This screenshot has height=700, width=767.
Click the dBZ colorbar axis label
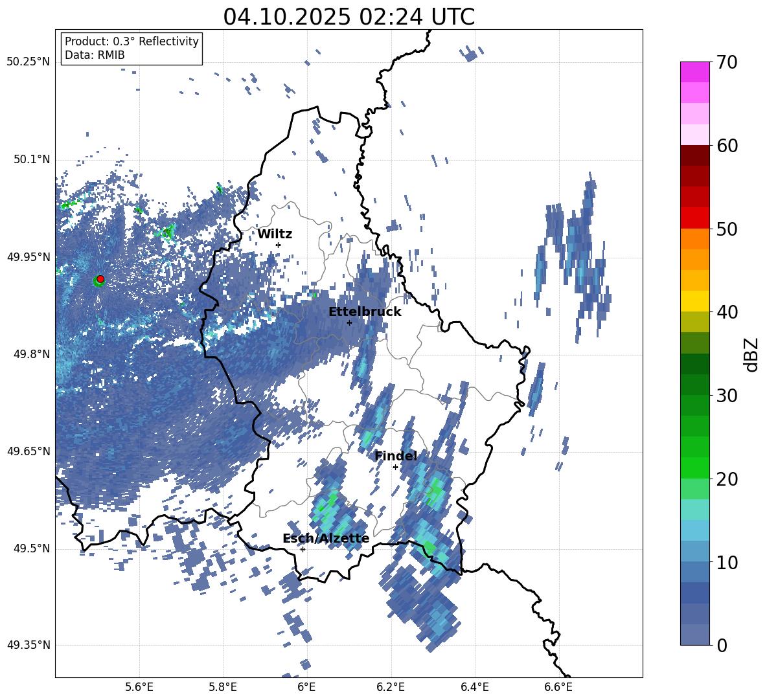pyautogui.click(x=751, y=354)
